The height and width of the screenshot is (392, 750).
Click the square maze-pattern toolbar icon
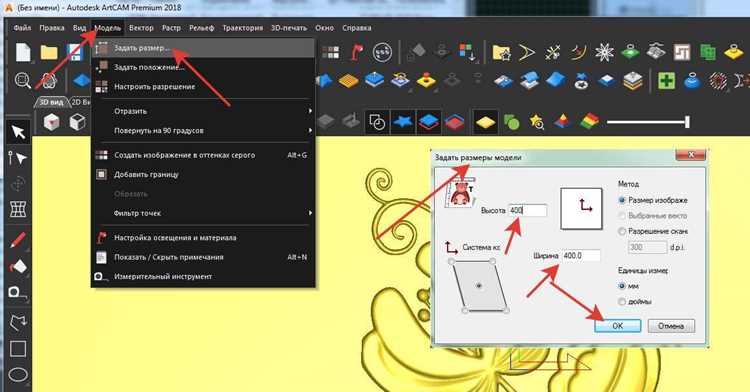(x=682, y=52)
